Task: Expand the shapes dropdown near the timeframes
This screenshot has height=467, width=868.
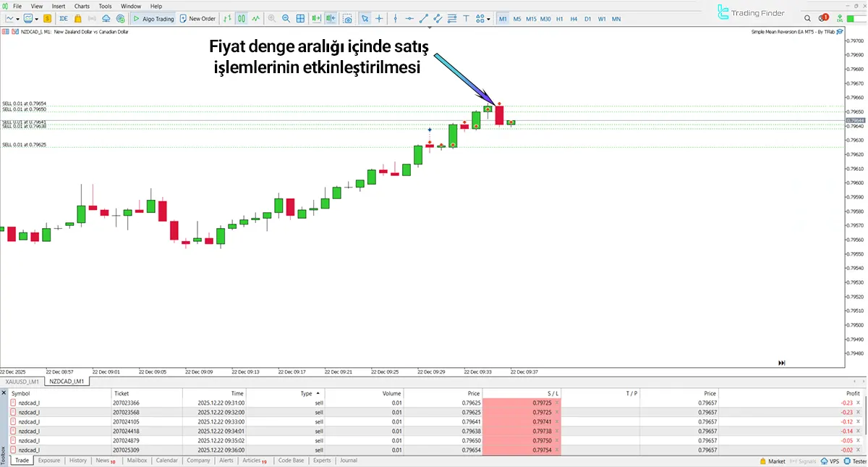Action: 488,18
